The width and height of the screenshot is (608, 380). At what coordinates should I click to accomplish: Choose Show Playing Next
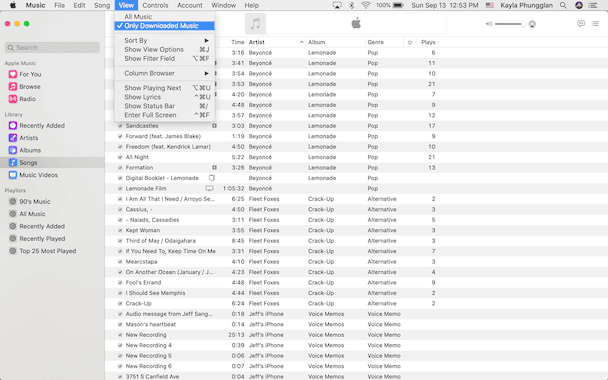click(165, 88)
